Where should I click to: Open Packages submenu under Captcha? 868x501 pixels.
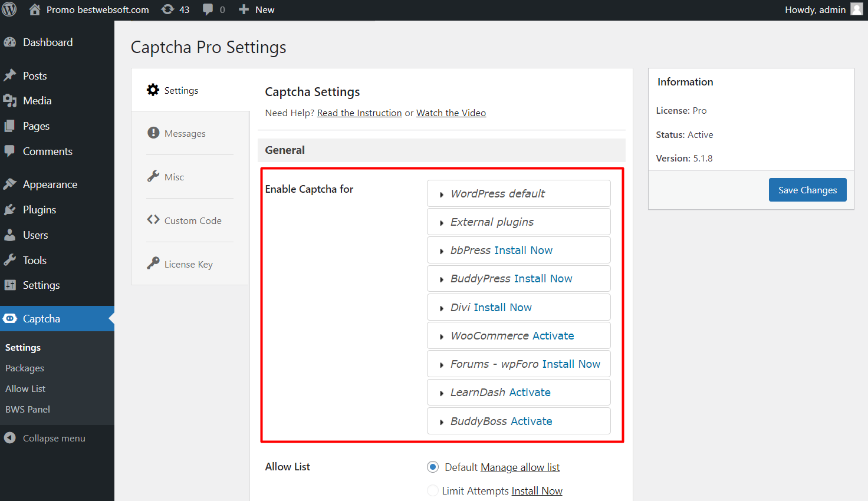[x=25, y=368]
